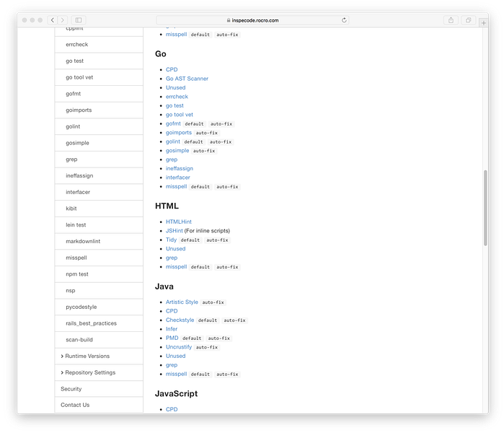Open the gosimple link under Go
The height and width of the screenshot is (433, 504).
coord(177,151)
